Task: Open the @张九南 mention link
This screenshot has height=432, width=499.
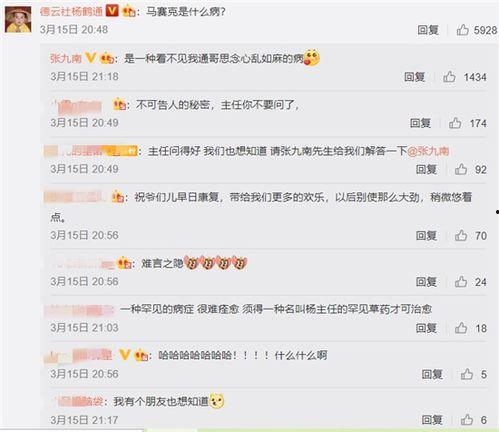Action: click(428, 151)
